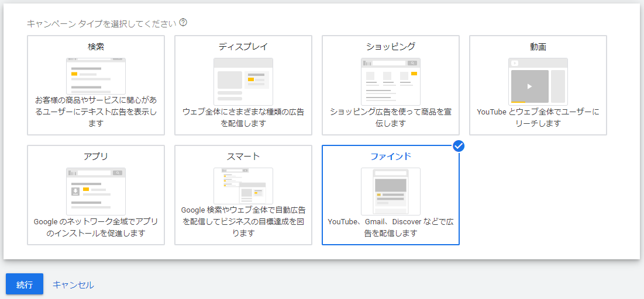
Task: Click the スマート campaign illustration
Action: click(243, 186)
